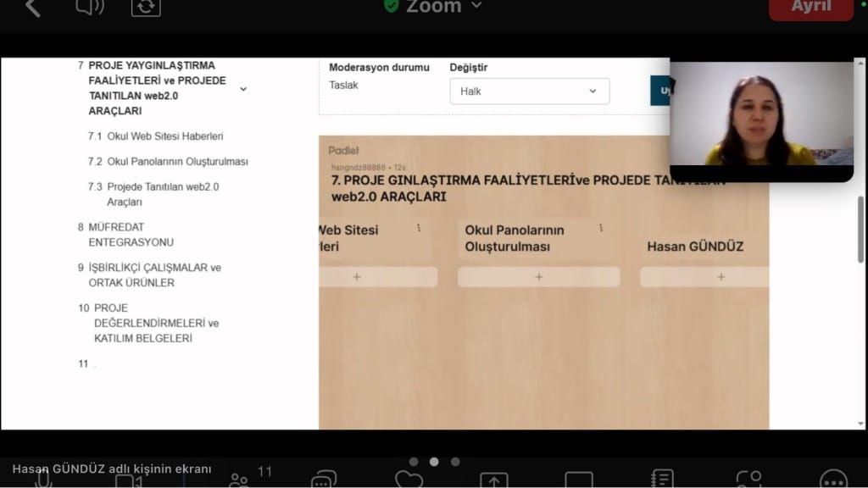Switch camera with the rotate icon
868x488 pixels.
coord(146,8)
